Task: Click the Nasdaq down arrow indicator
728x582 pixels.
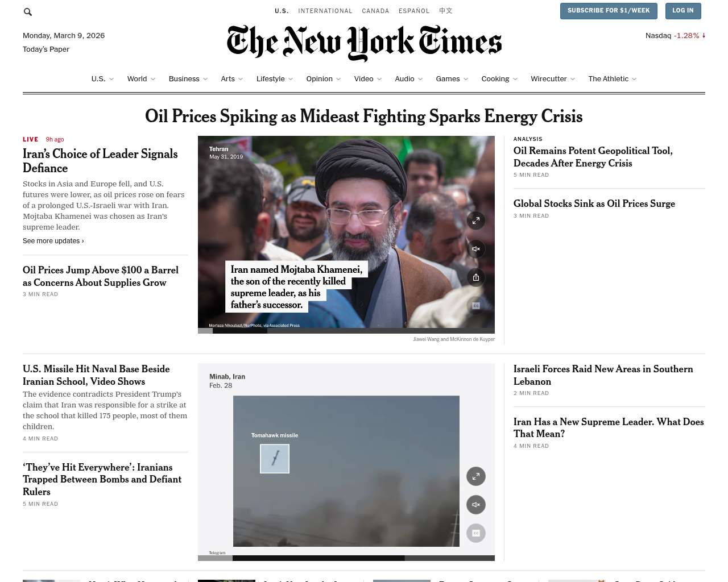Action: point(704,35)
